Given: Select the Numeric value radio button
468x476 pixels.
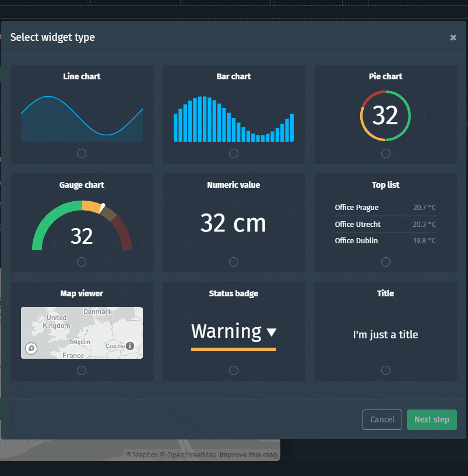Looking at the screenshot, I should coord(234,262).
